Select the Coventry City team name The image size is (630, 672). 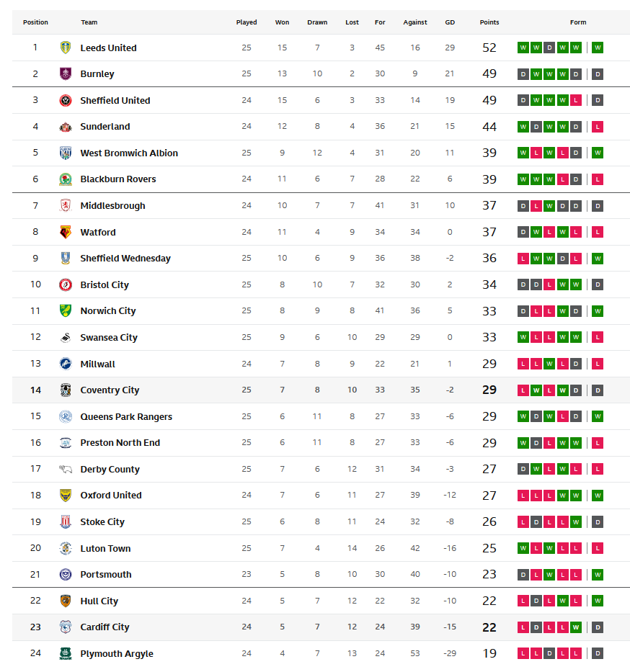(110, 390)
